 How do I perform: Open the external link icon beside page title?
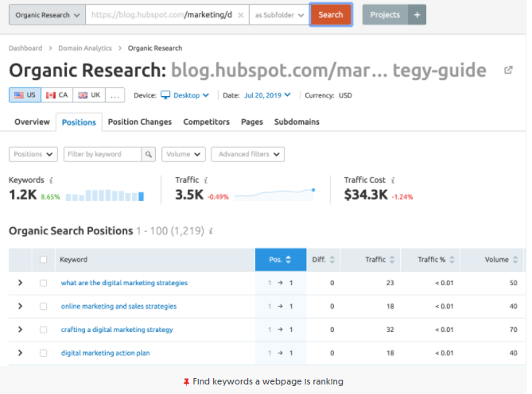tap(508, 70)
